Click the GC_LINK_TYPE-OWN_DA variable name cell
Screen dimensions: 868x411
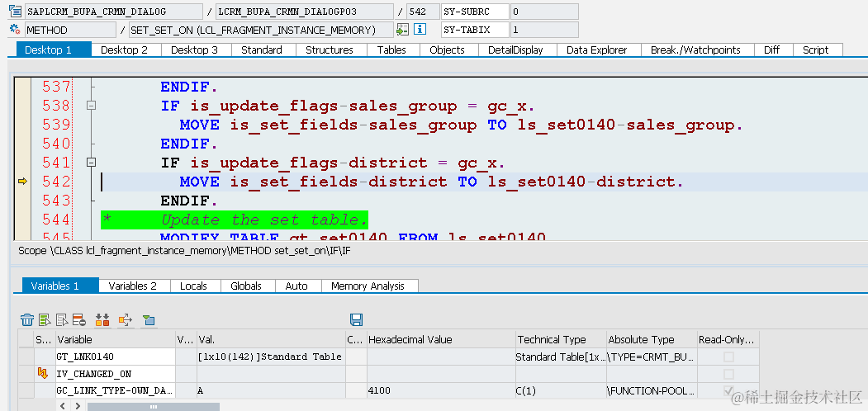coord(115,390)
